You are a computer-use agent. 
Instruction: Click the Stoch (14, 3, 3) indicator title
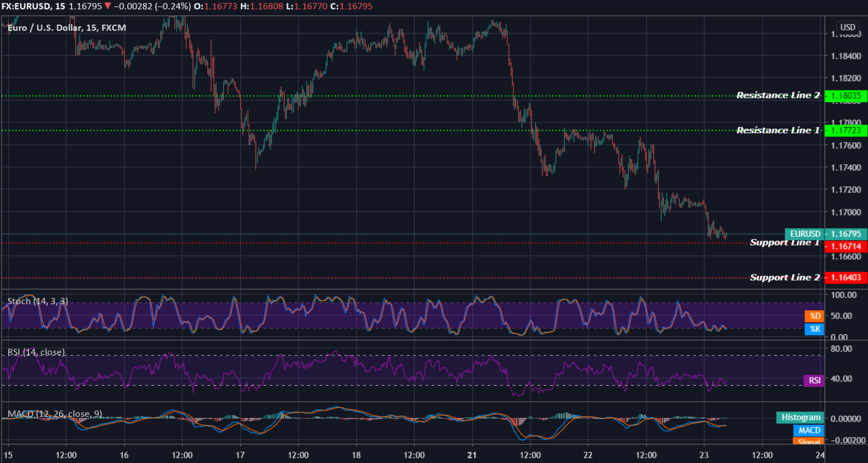(x=38, y=301)
